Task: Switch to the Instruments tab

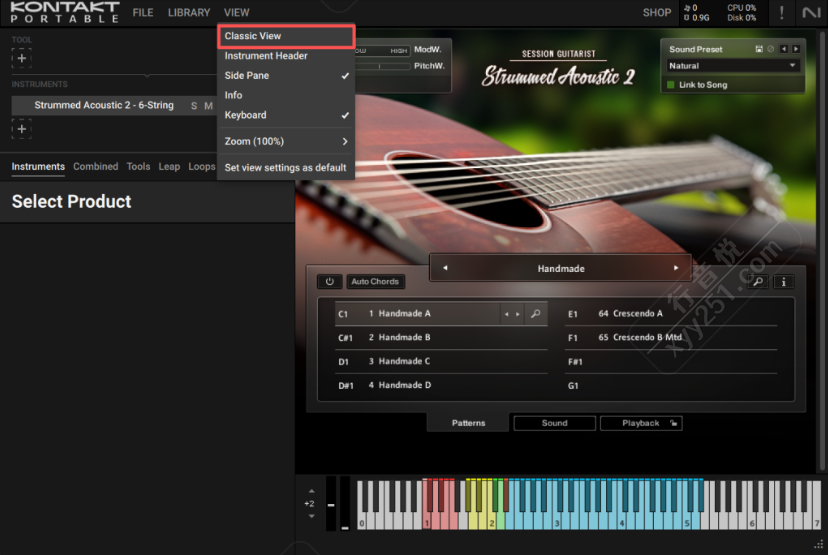Action: (38, 166)
